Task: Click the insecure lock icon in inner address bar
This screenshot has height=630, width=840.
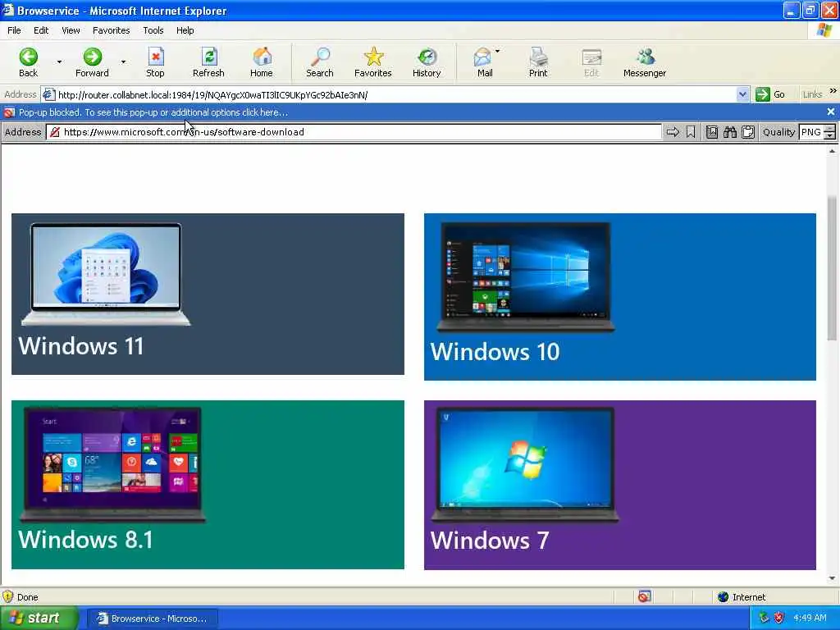Action: [55, 132]
